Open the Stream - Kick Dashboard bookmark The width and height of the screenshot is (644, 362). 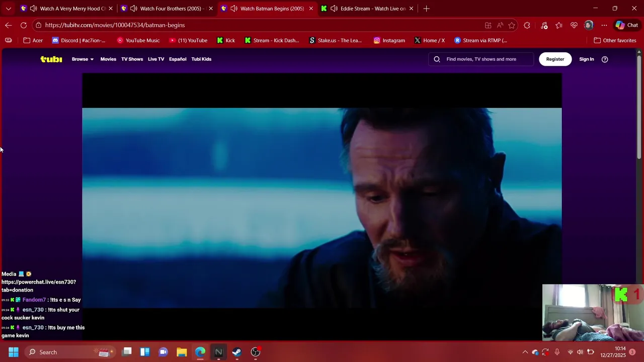[272, 40]
